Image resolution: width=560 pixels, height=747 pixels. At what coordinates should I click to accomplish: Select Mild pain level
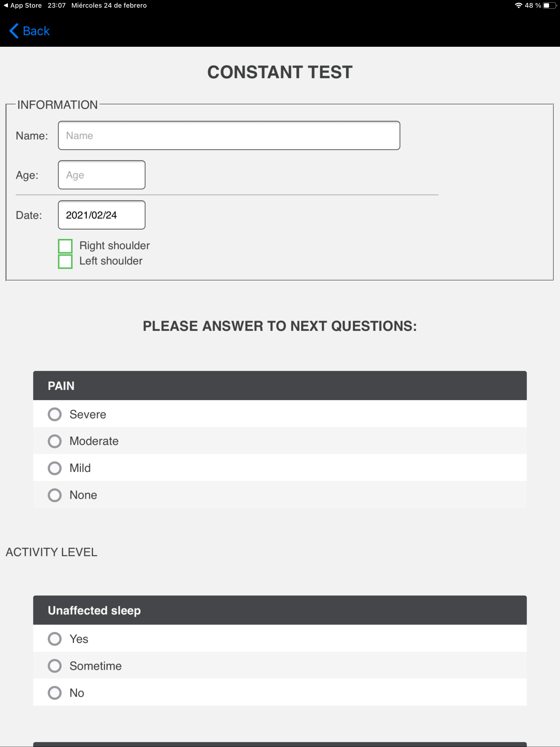tap(54, 468)
